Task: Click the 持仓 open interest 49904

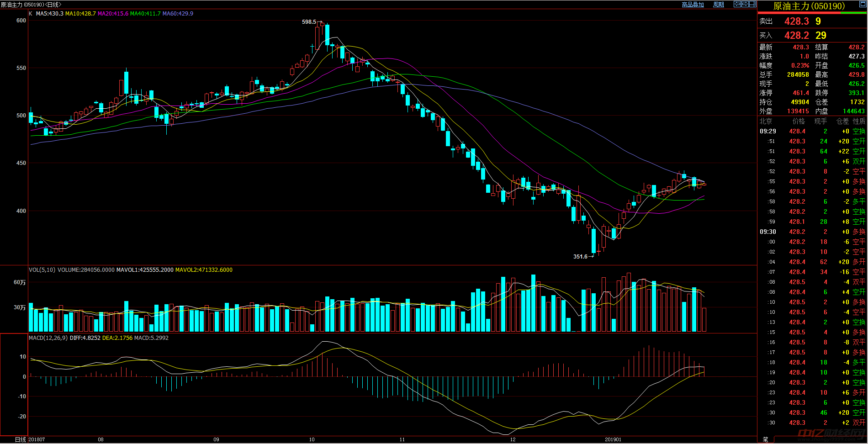Action: click(x=799, y=102)
